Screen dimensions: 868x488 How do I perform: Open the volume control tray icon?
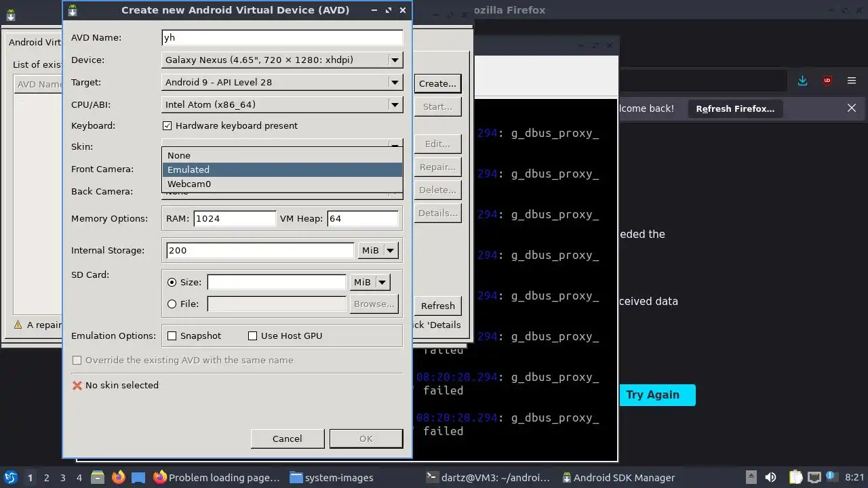[770, 478]
